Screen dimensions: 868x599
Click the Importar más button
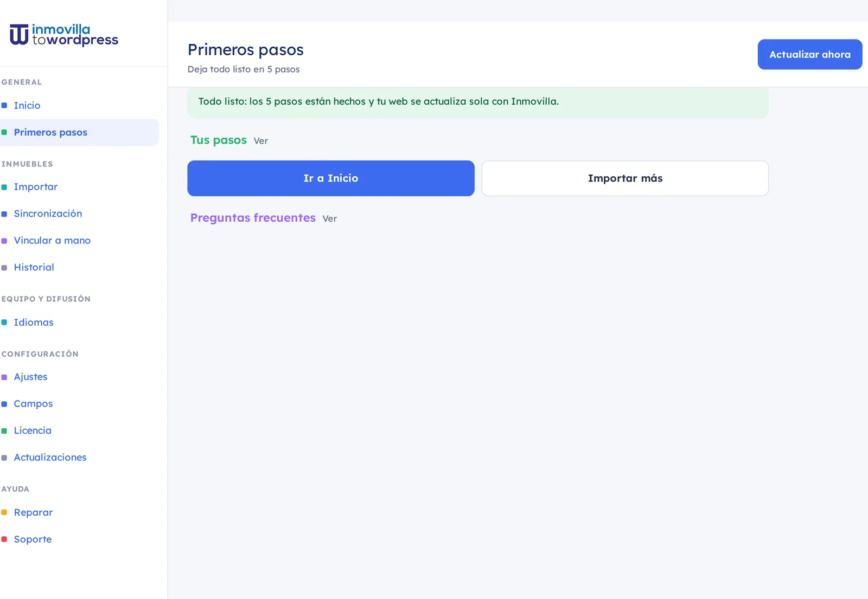coord(625,178)
